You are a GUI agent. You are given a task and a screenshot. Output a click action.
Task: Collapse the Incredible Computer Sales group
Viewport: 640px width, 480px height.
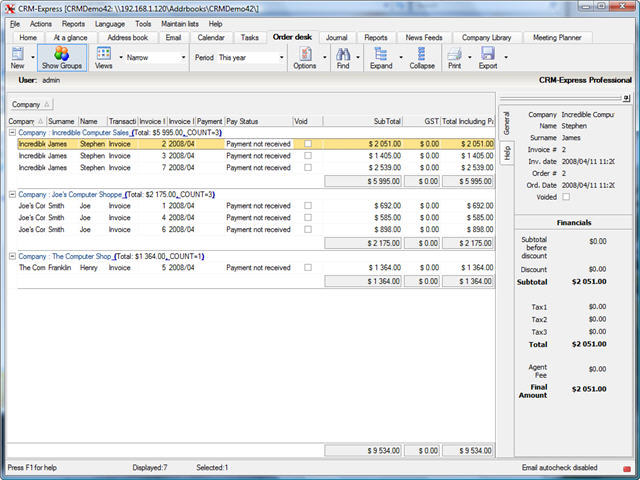pyautogui.click(x=12, y=132)
